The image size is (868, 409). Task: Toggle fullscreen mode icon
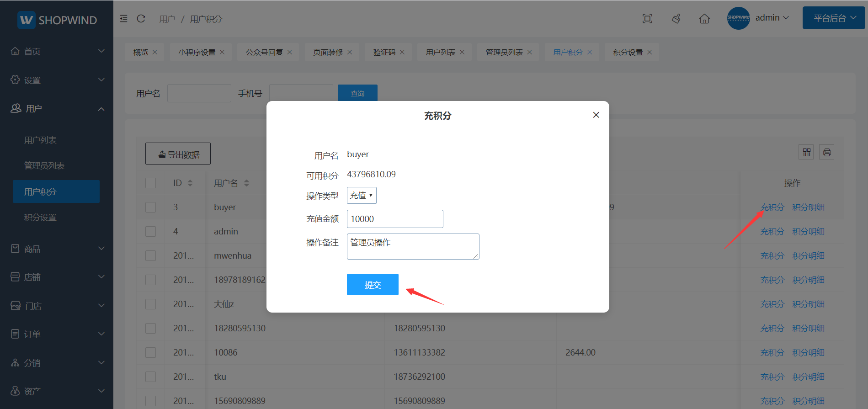pos(647,19)
